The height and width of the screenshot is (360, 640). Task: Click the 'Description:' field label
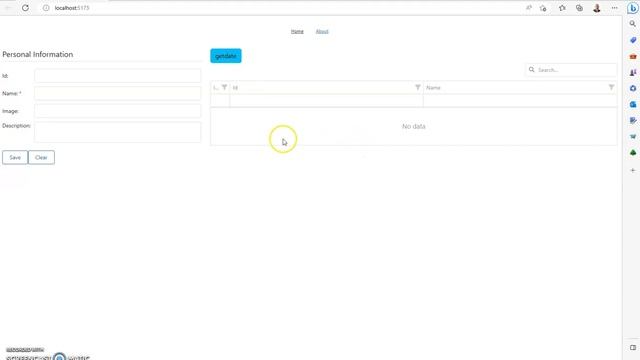(16, 126)
